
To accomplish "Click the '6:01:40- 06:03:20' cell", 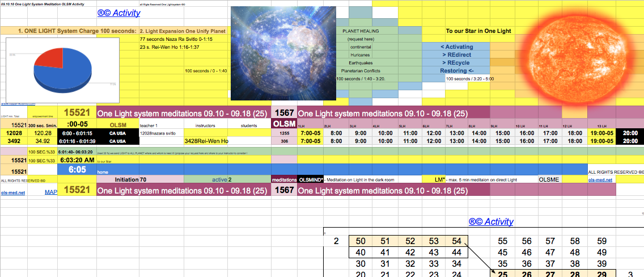I will 77,151.
